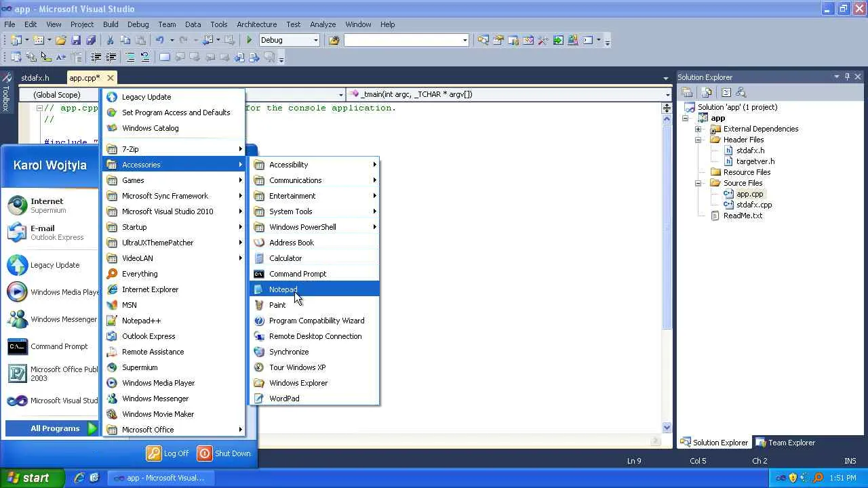This screenshot has width=868, height=488.
Task: Open Calculator from the Accessories list
Action: pos(315,258)
